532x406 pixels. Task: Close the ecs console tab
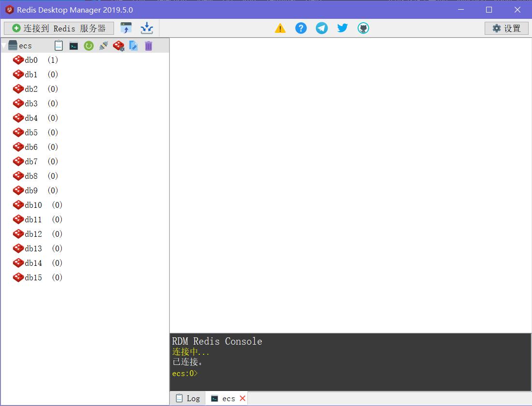click(243, 399)
